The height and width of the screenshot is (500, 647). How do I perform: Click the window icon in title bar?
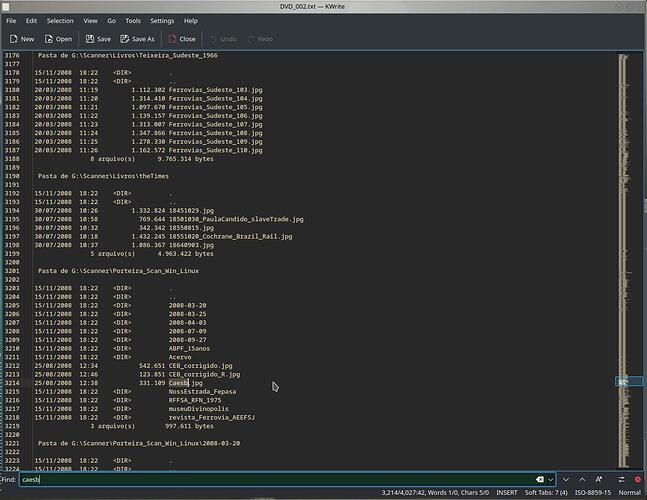[5, 7]
